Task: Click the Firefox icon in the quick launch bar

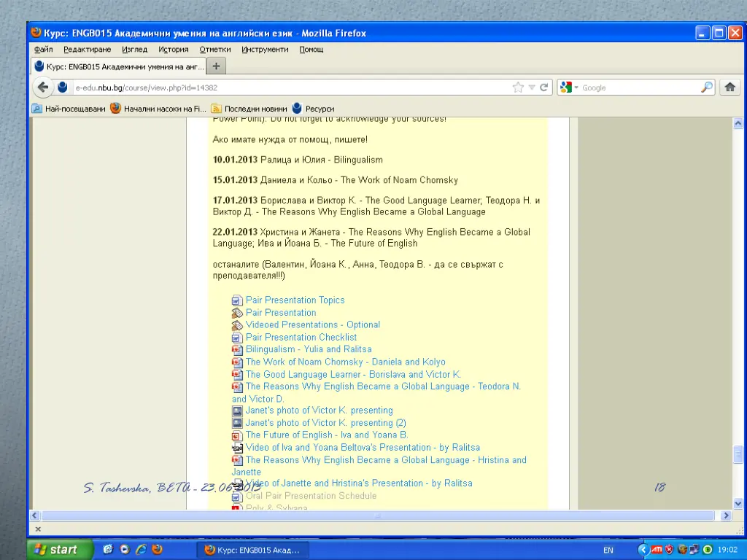Action: pos(158,549)
